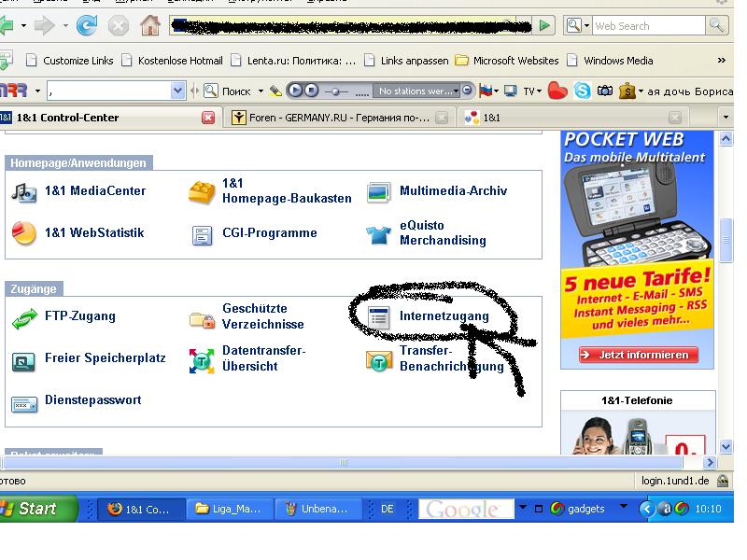747x560 pixels.
Task: Click the magnifier button beside Web Search
Action: (x=716, y=25)
